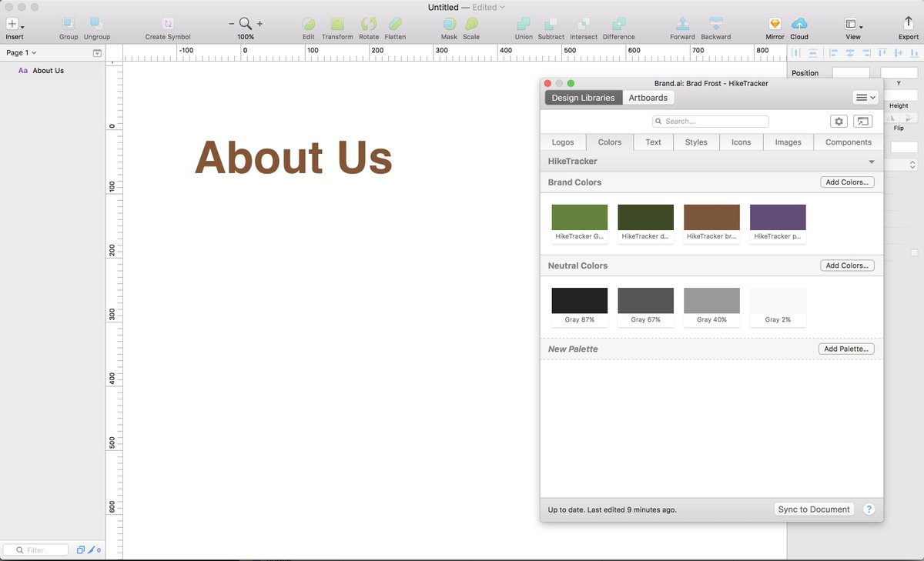This screenshot has width=924, height=561.
Task: Select the About Us layer in list
Action: click(x=52, y=71)
